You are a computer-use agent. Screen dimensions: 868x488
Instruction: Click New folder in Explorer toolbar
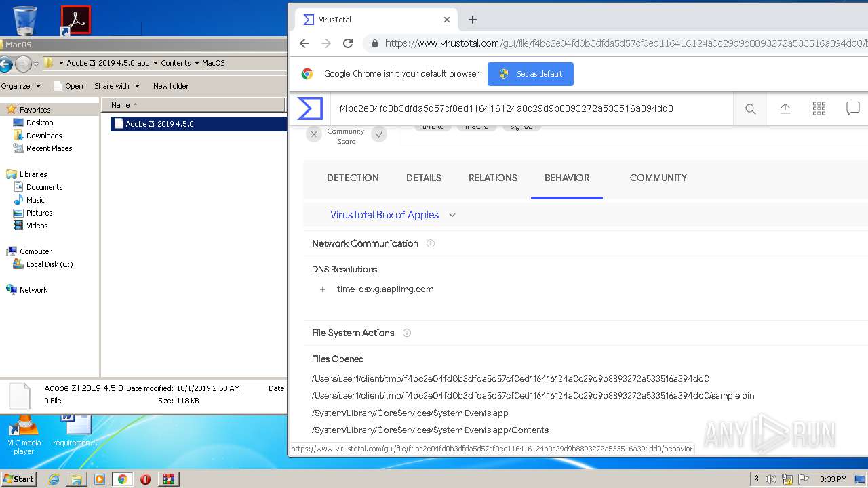tap(171, 86)
